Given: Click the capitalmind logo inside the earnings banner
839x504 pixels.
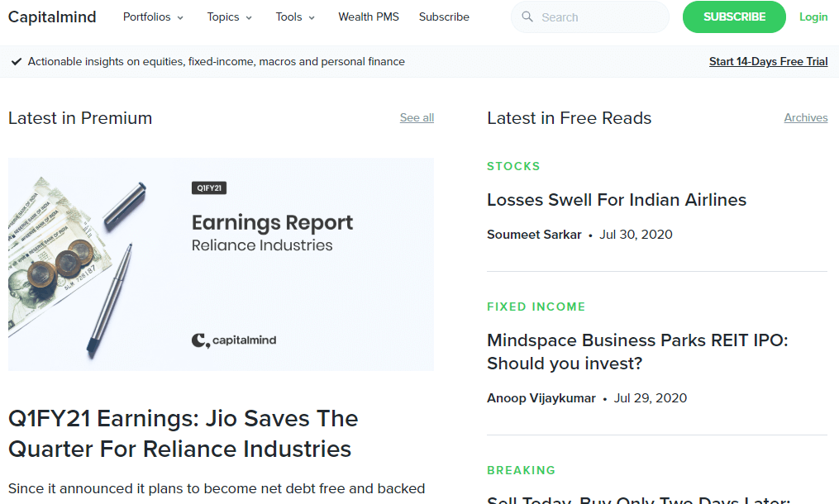Looking at the screenshot, I should [234, 340].
